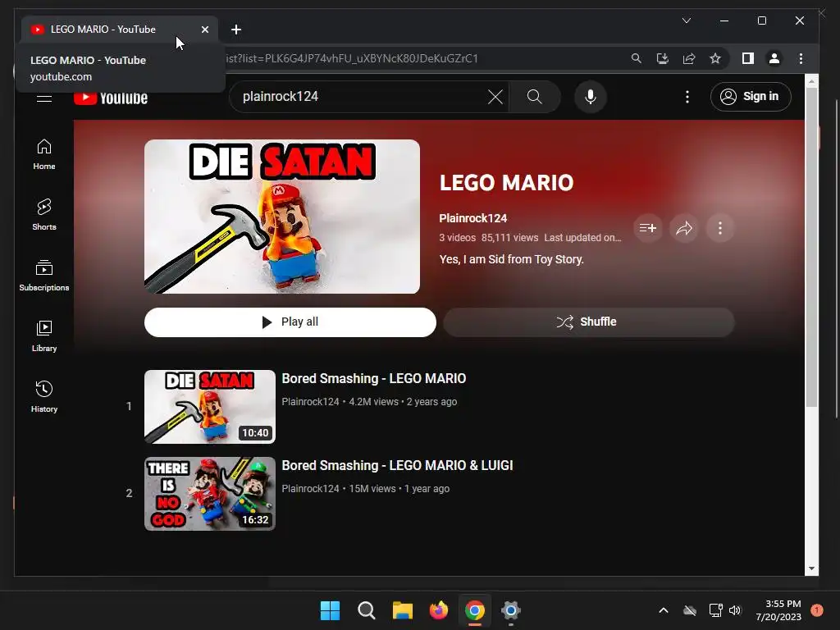Click the Chrome address bar URL

click(351, 58)
